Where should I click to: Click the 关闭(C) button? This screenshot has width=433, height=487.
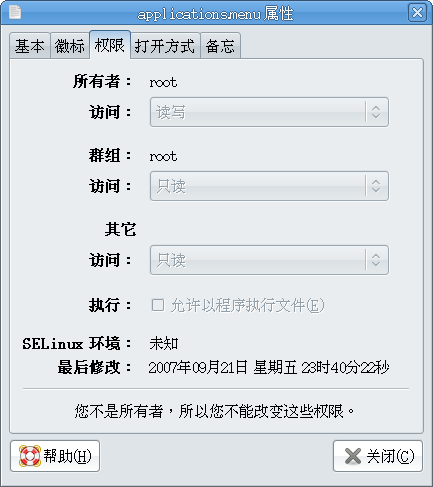(378, 456)
